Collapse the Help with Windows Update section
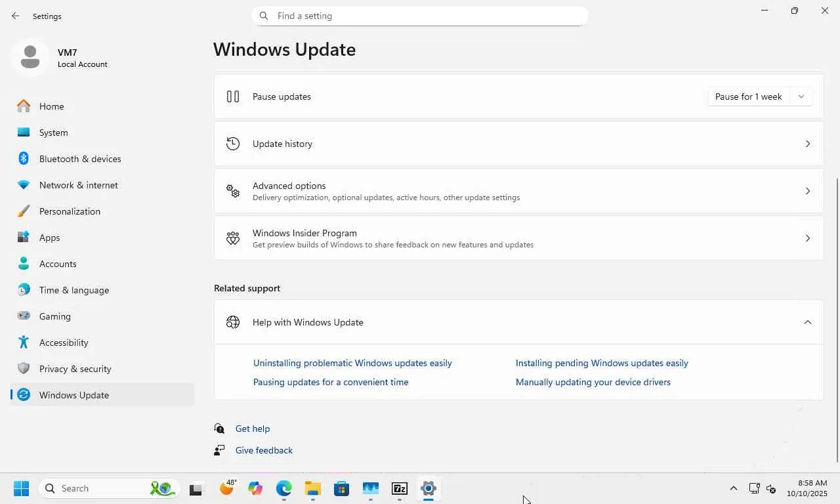 tap(808, 322)
